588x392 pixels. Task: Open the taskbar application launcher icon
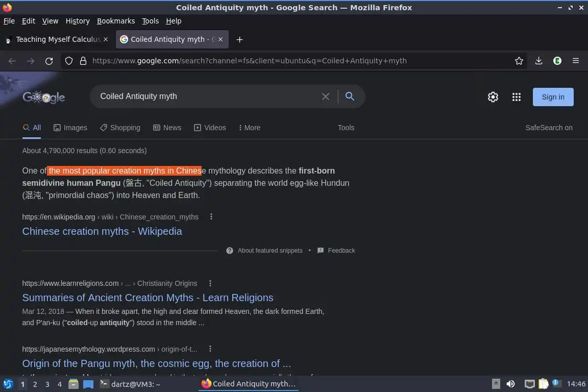coord(8,384)
